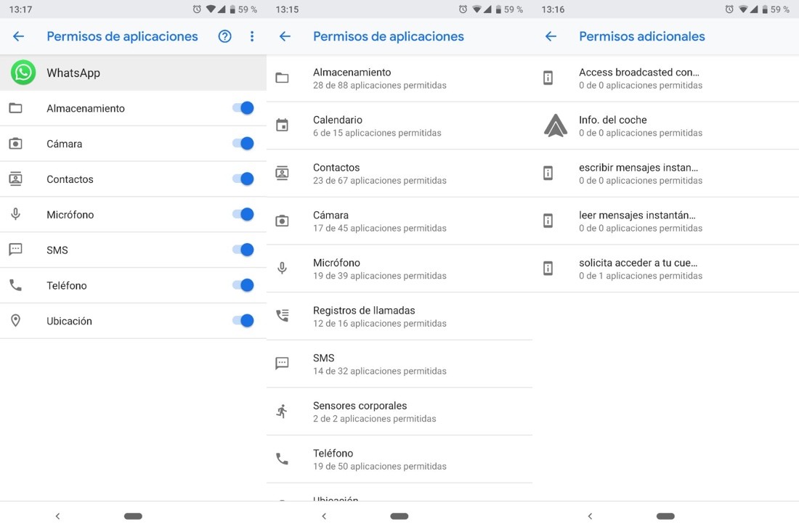Screen dimensions: 799x532
Task: Disable Teléfono permission for WhatsApp
Action: [243, 285]
